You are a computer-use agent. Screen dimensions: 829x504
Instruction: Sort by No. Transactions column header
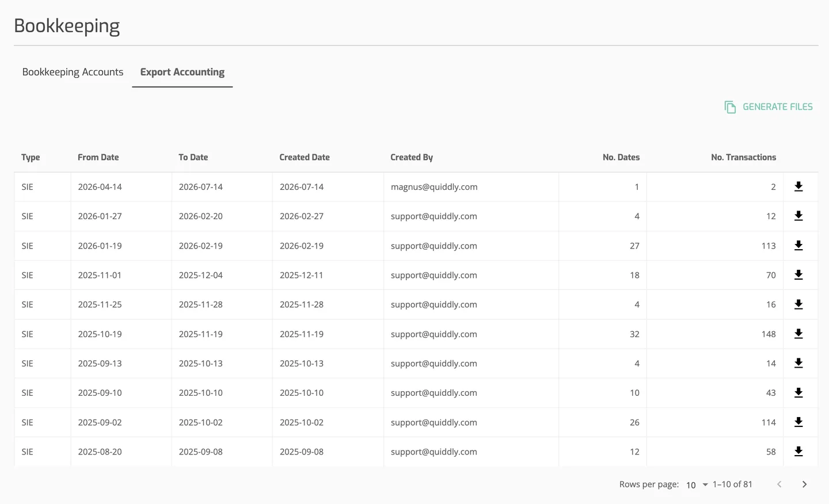[x=743, y=157]
